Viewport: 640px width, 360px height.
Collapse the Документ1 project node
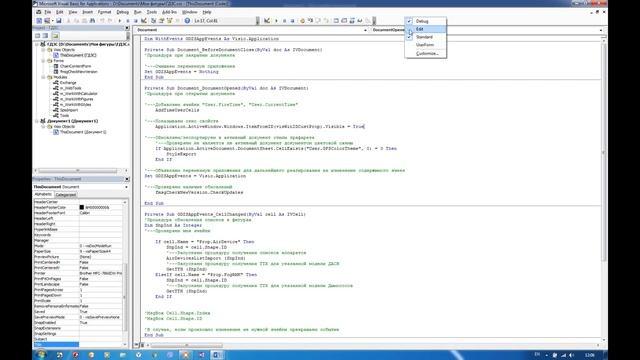tap(37, 121)
